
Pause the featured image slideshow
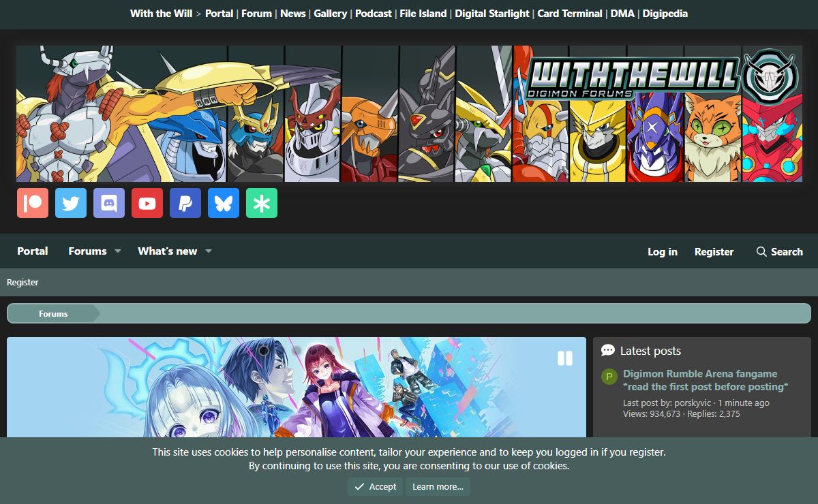click(x=565, y=358)
